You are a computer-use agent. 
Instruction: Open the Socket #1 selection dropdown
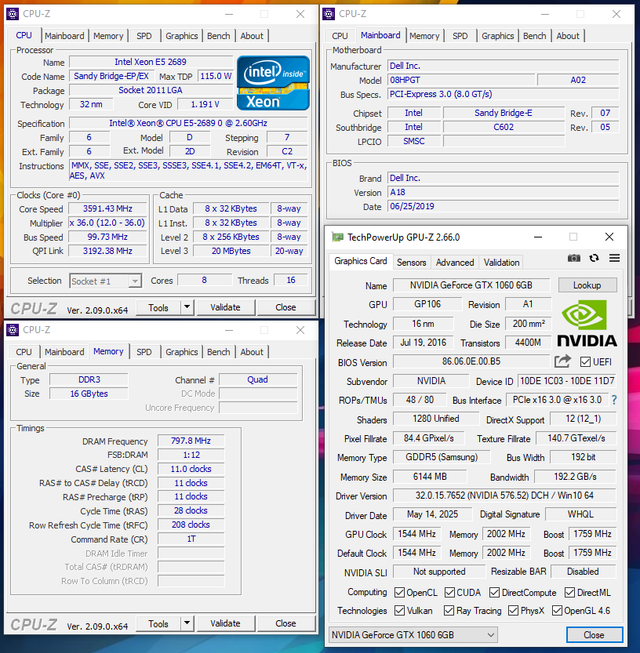(x=106, y=281)
